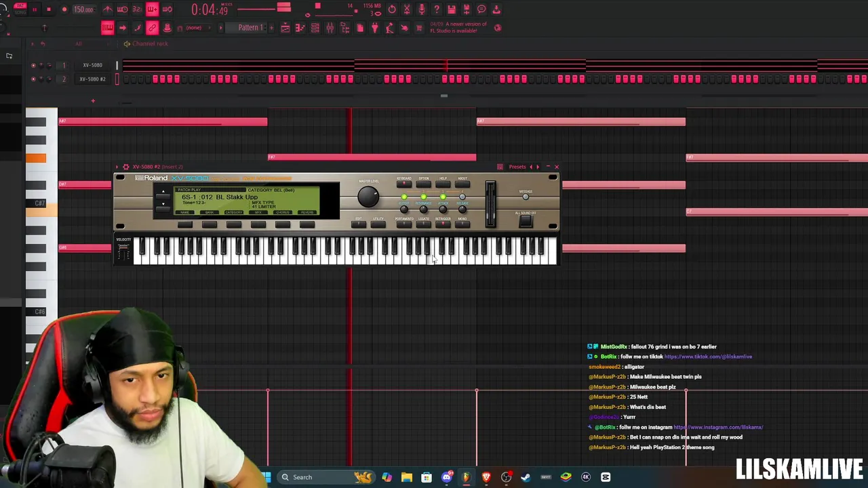The image size is (868, 488).
Task: Toggle MONO button on XV-5080
Action: (462, 224)
